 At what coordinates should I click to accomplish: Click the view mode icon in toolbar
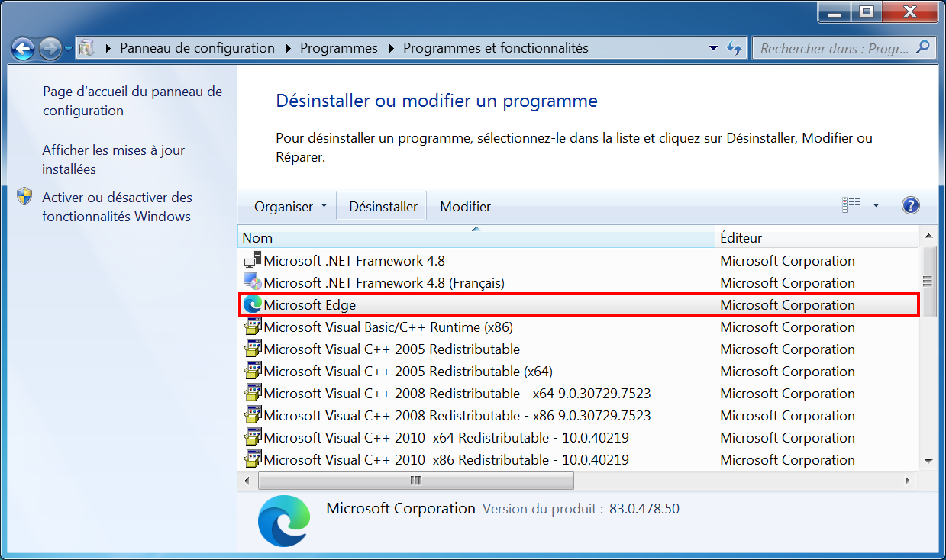[x=851, y=205]
